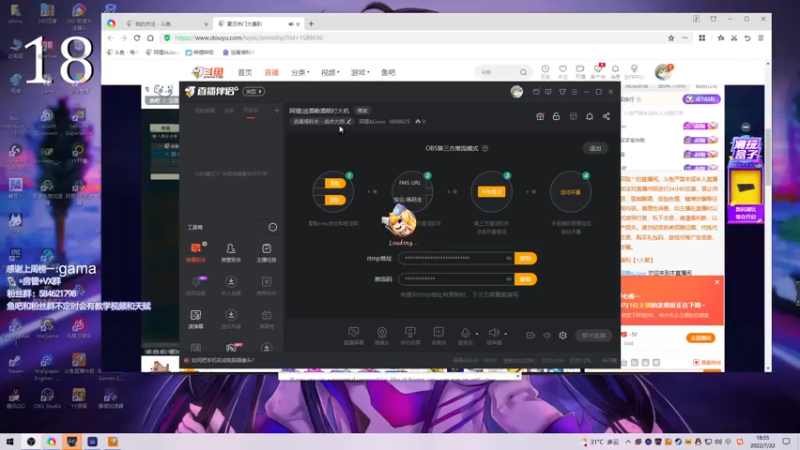800x450 pixels.
Task: Click mode switch pill beside companion logo
Action: [254, 91]
